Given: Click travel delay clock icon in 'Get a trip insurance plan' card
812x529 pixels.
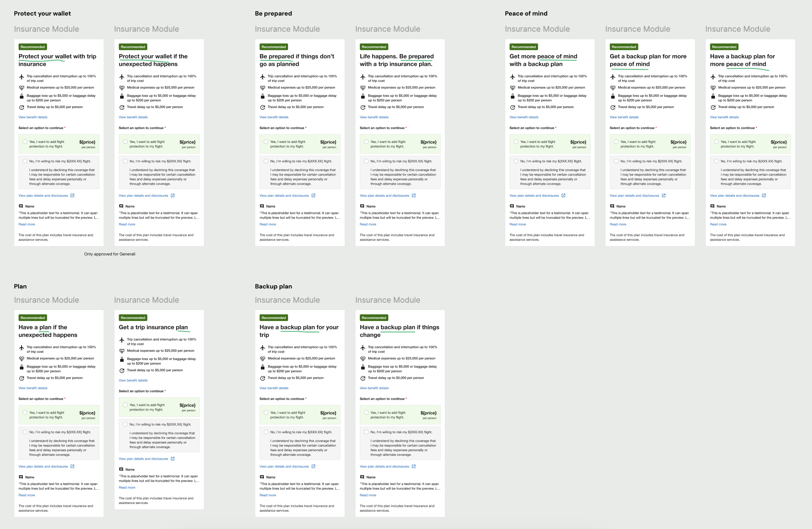Looking at the screenshot, I should click(x=122, y=371).
